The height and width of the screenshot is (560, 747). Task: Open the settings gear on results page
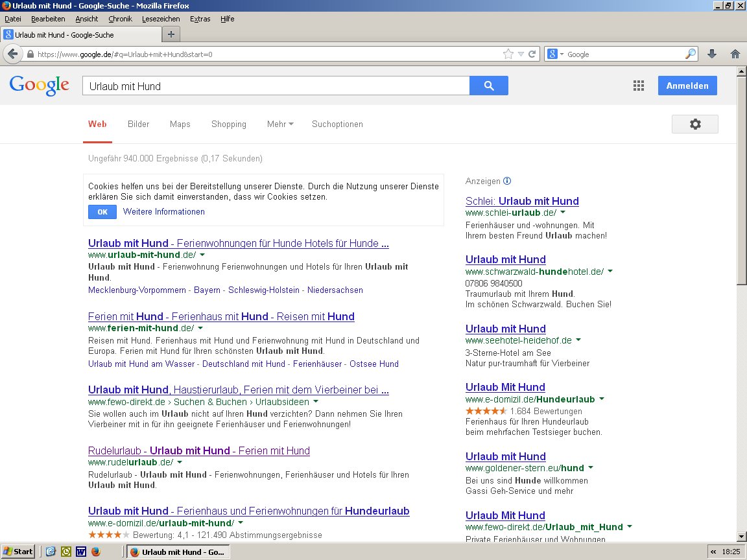[x=695, y=124]
